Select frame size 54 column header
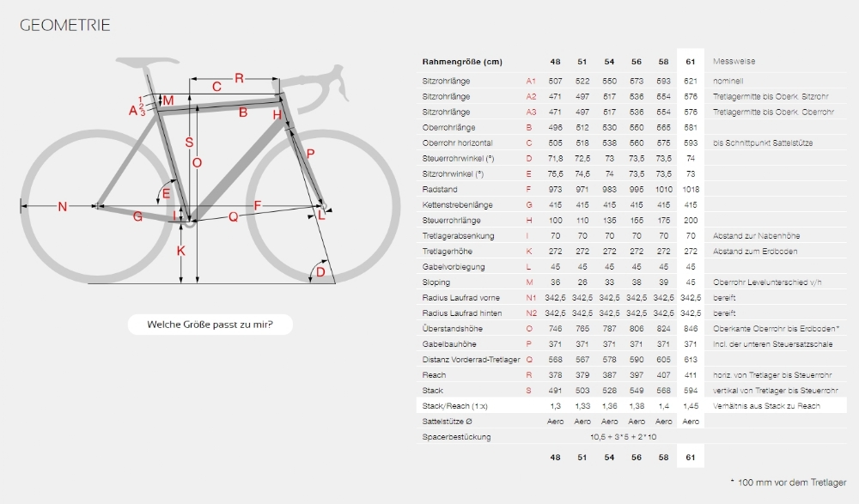The height and width of the screenshot is (504, 859). [609, 62]
